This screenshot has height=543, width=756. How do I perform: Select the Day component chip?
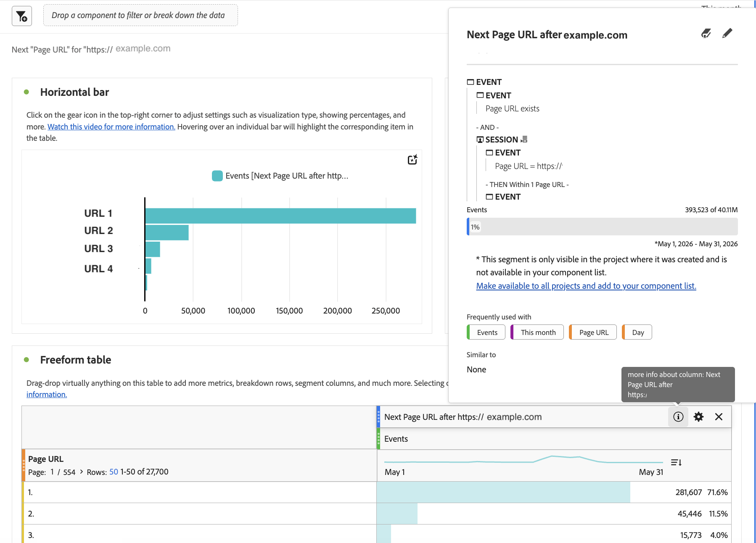pos(637,332)
